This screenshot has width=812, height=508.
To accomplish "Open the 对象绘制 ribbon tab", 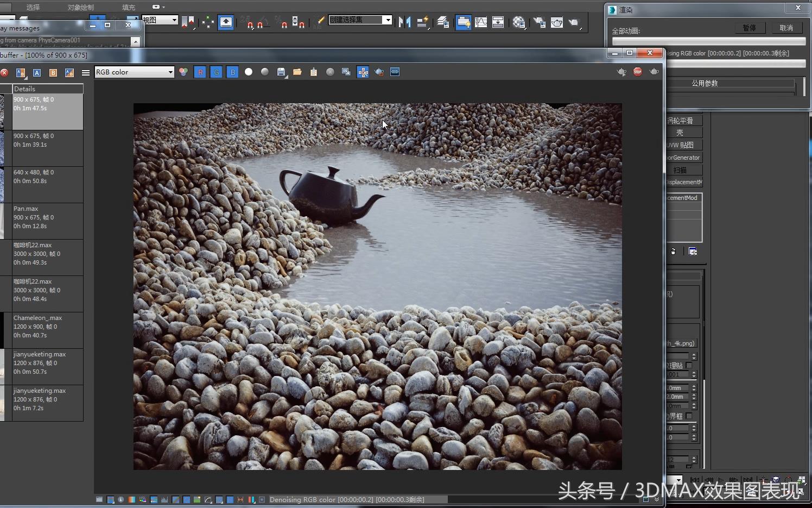I will point(80,7).
